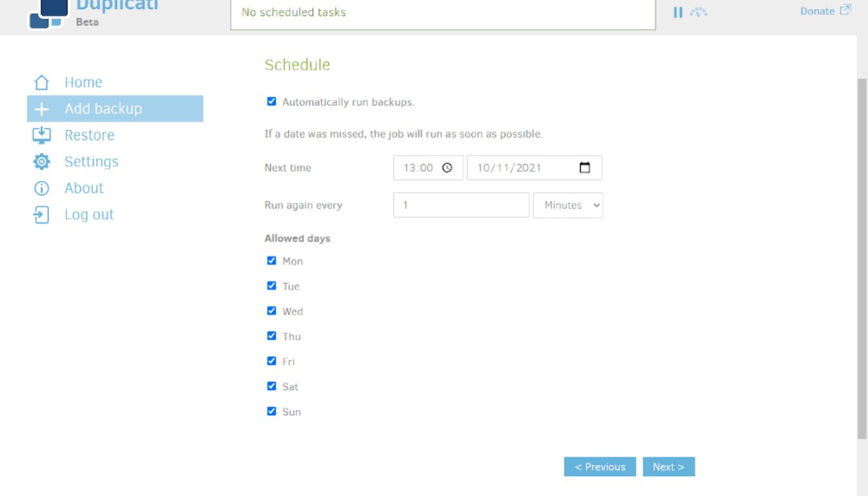Uncheck the Tue allowed day
The width and height of the screenshot is (868, 496).
pos(271,285)
